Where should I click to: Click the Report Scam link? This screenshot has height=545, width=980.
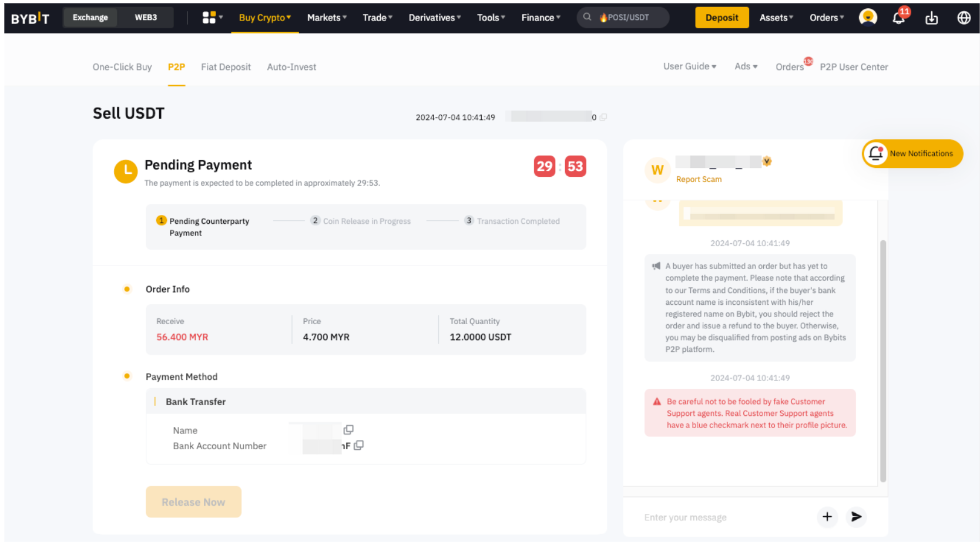point(699,180)
